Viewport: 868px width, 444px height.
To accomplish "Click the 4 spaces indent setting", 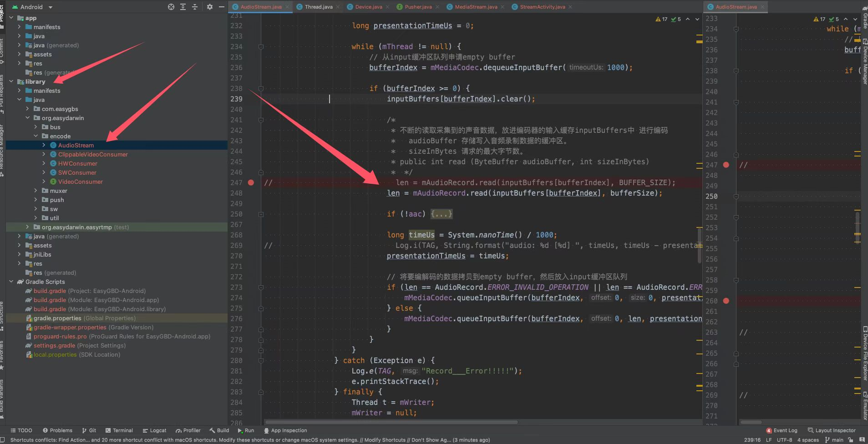I will [808, 440].
